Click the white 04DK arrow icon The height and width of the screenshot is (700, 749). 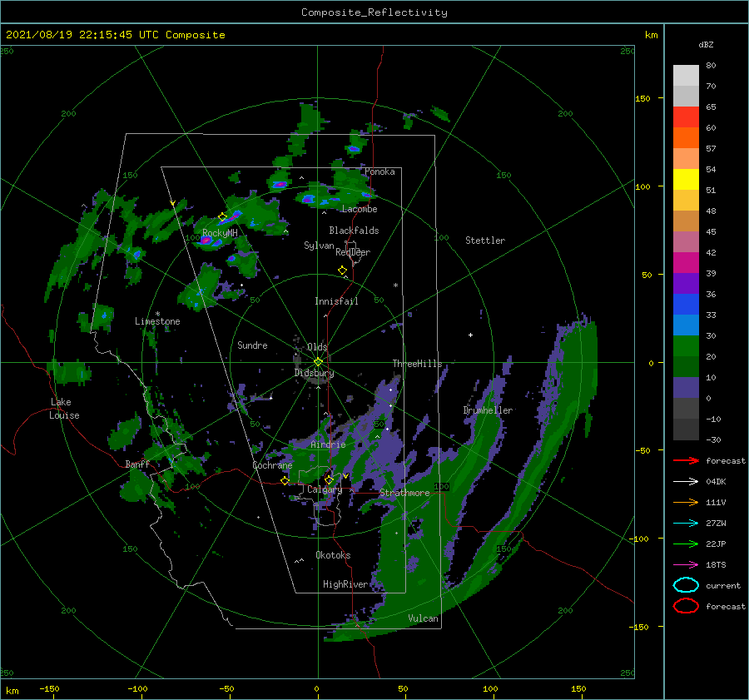click(686, 482)
